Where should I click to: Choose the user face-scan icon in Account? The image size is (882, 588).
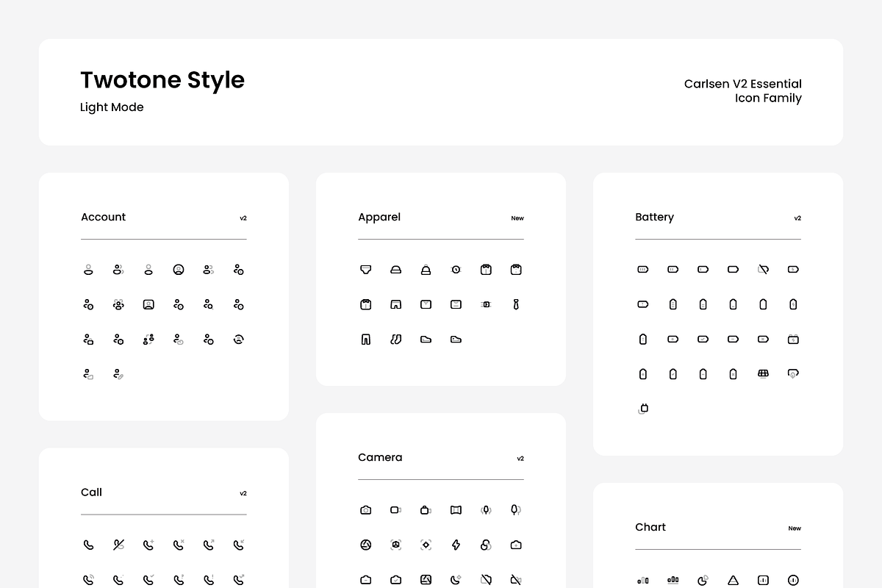click(x=118, y=304)
